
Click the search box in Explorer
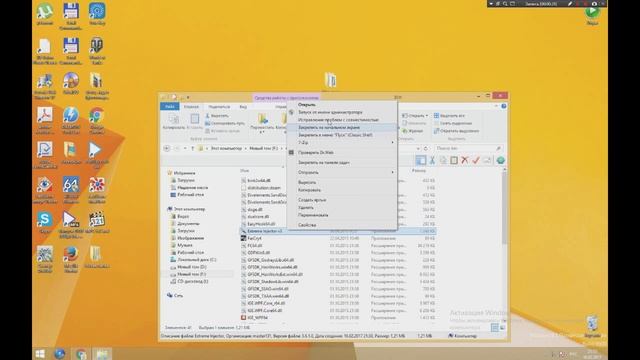pyautogui.click(x=468, y=148)
